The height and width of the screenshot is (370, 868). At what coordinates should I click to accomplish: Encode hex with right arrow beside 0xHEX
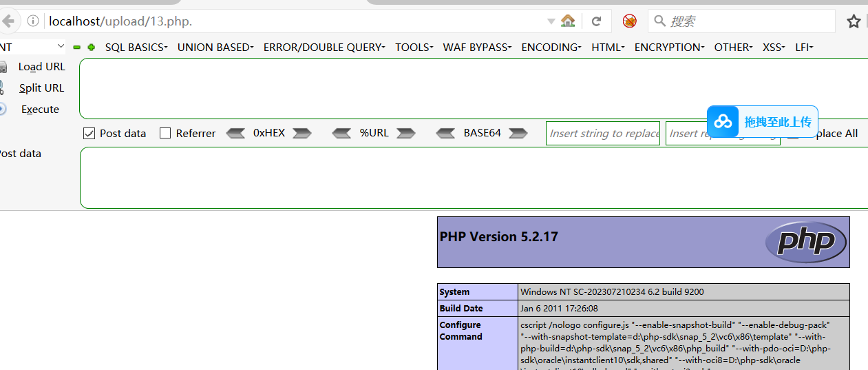pos(302,133)
